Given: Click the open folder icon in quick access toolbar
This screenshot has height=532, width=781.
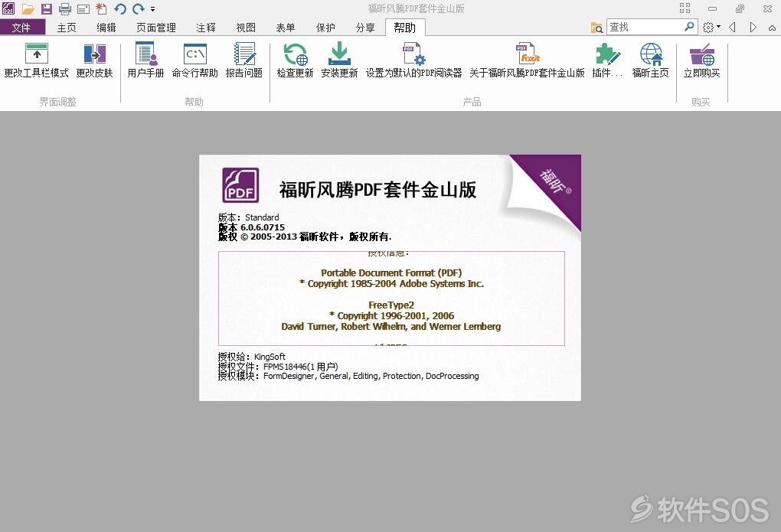Looking at the screenshot, I should click(x=28, y=8).
